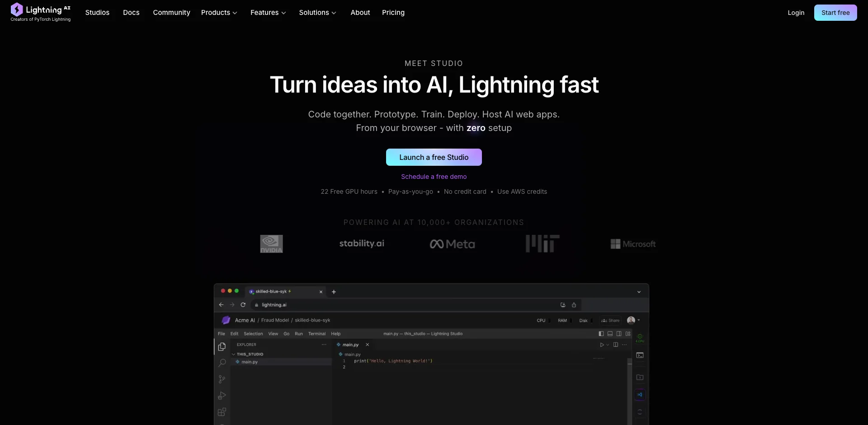
Task: Expand the Features dropdown menu
Action: (268, 13)
